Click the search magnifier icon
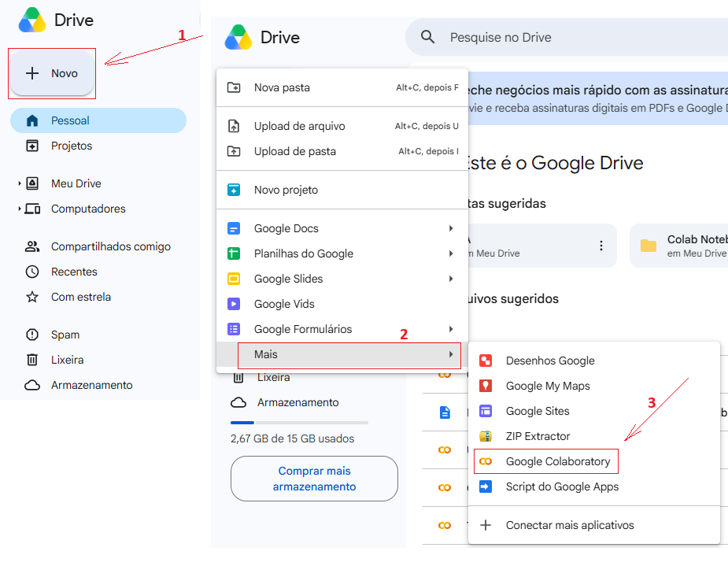The width and height of the screenshot is (728, 566). tap(427, 37)
